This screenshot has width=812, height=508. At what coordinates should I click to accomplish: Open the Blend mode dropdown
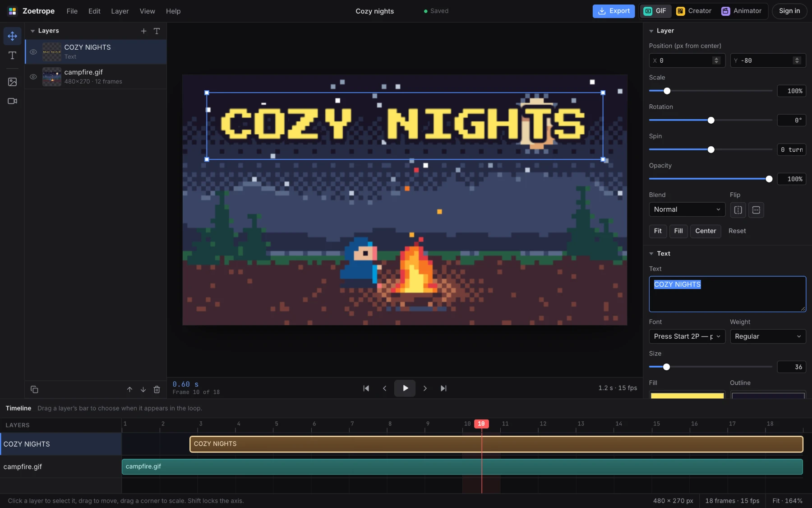687,210
